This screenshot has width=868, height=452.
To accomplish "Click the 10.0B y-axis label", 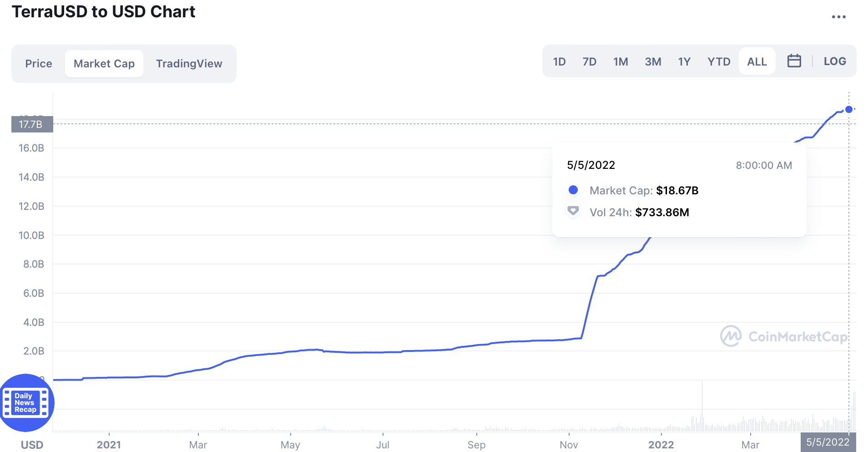I will coord(31,235).
